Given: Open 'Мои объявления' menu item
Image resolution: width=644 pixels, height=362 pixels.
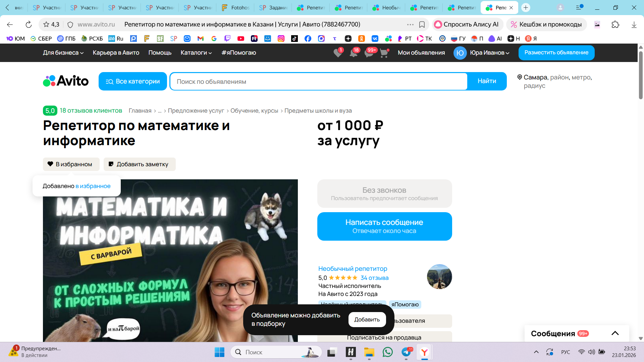Looking at the screenshot, I should pos(421,53).
